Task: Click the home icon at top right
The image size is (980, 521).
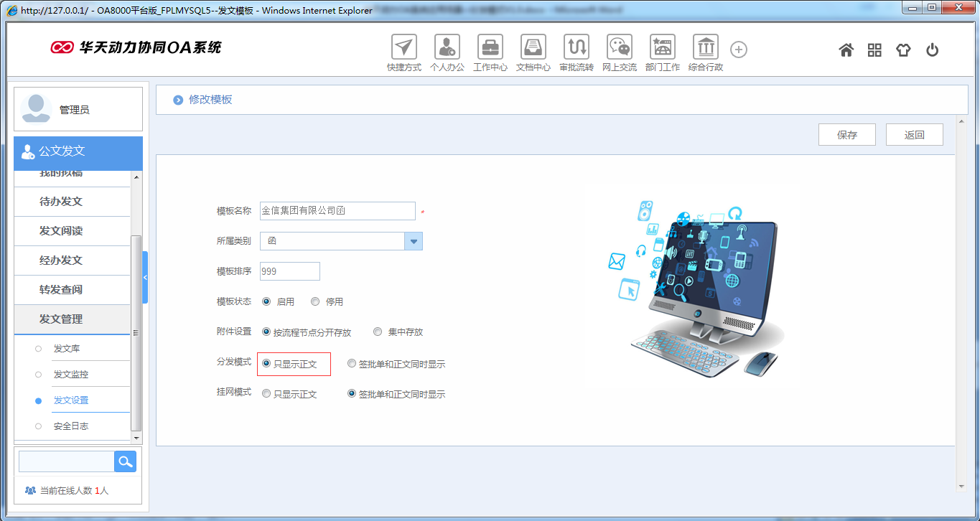Action: click(x=846, y=49)
